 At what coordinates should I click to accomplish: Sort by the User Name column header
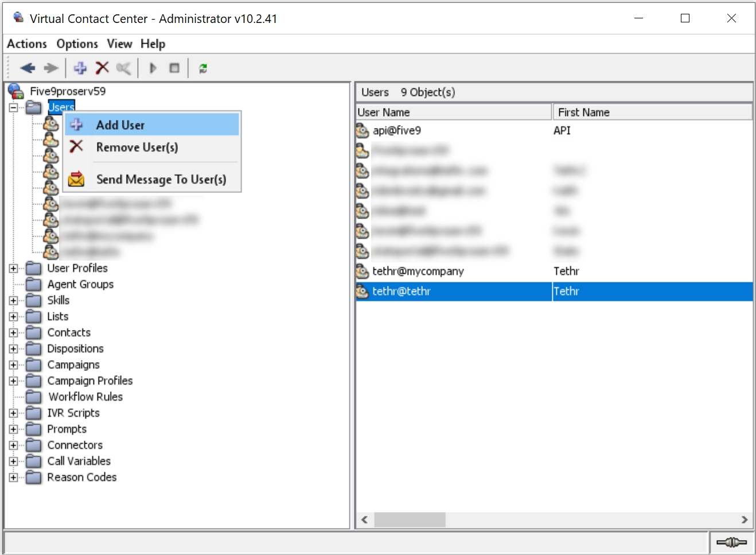click(453, 112)
